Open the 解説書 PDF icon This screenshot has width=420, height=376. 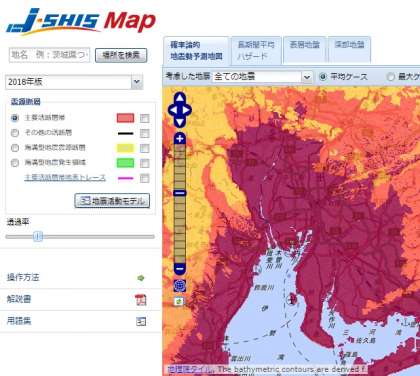coord(141,300)
